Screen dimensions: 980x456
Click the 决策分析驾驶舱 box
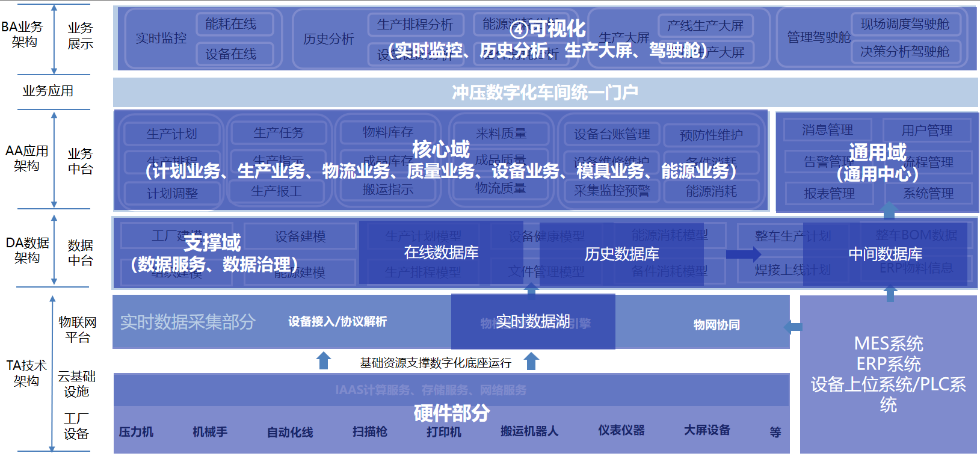(x=905, y=52)
